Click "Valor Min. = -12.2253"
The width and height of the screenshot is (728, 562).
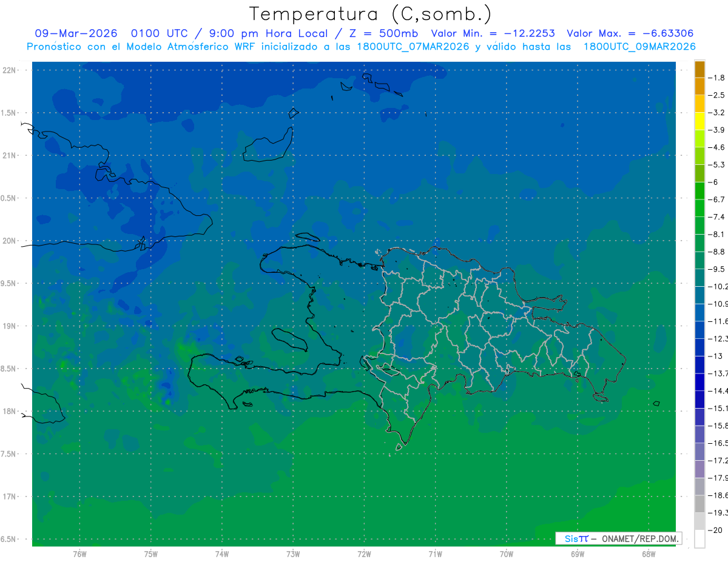493,33
